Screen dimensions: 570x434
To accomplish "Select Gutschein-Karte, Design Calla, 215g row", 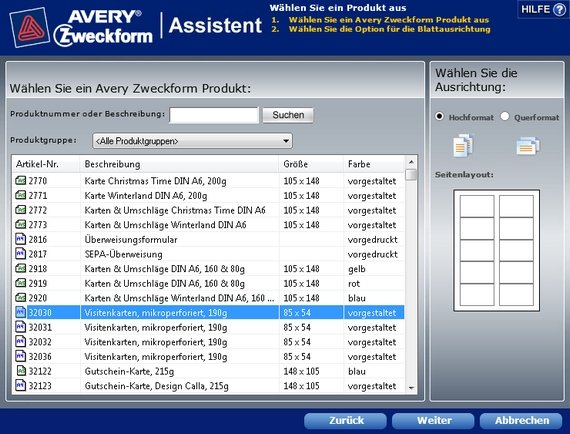I will pyautogui.click(x=208, y=386).
